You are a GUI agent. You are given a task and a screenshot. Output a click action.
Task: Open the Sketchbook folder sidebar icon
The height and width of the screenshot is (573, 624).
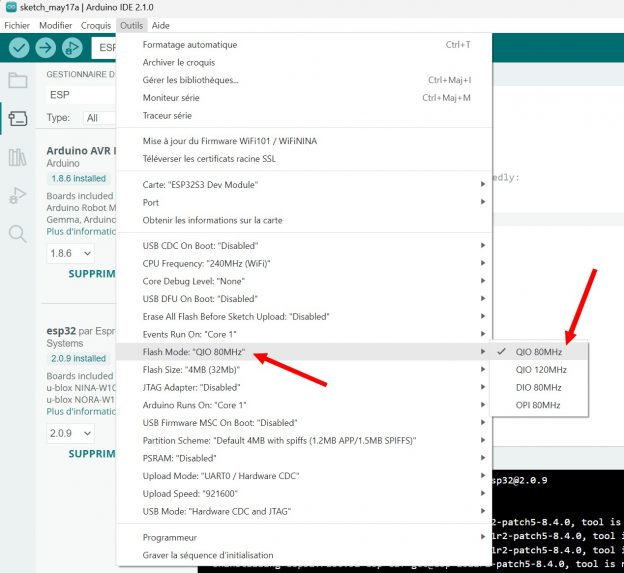17,81
